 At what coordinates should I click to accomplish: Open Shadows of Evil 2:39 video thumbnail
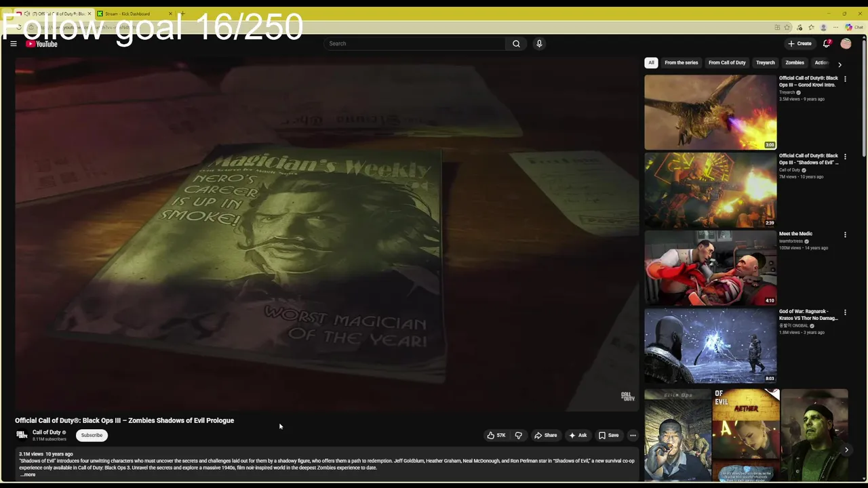[710, 190]
